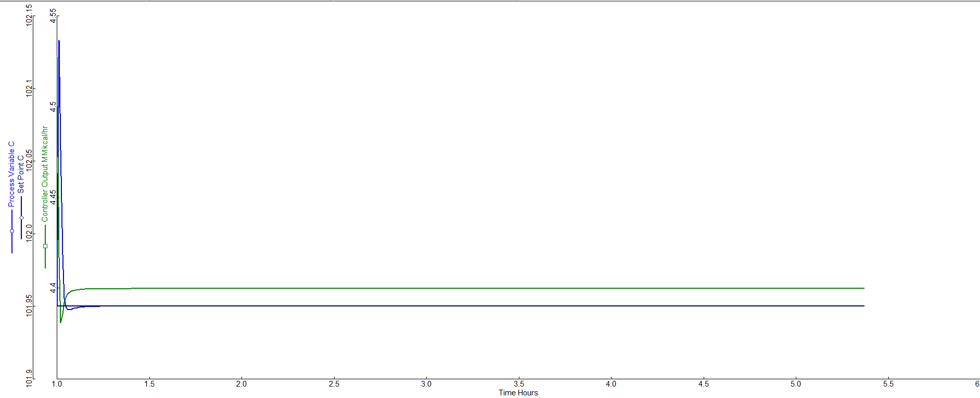Click the 3.5 tick on the time axis
This screenshot has height=398, width=980.
(519, 384)
